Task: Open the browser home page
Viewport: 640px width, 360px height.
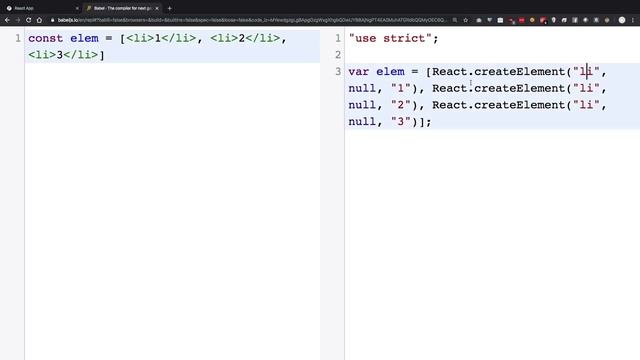Action: click(x=39, y=20)
